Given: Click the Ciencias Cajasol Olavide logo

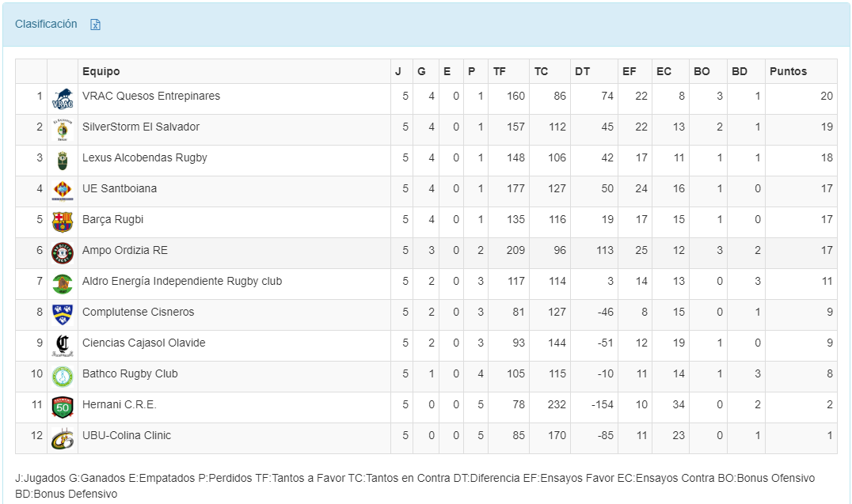Looking at the screenshot, I should pyautogui.click(x=63, y=346).
